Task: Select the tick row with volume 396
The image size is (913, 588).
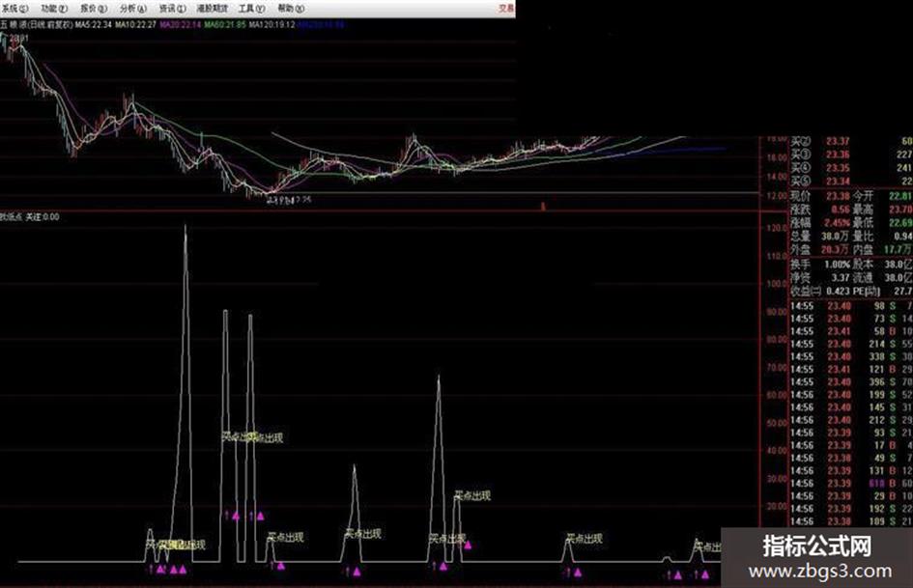Action: coord(851,382)
